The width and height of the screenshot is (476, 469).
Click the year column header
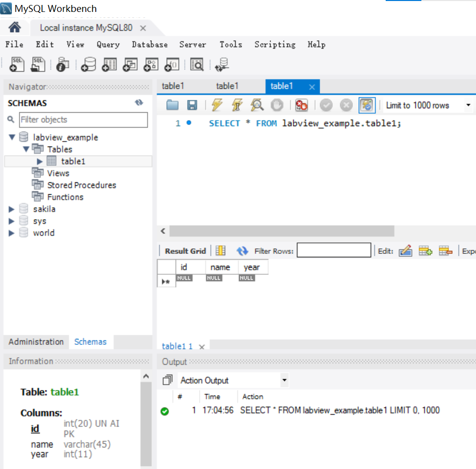pos(253,267)
